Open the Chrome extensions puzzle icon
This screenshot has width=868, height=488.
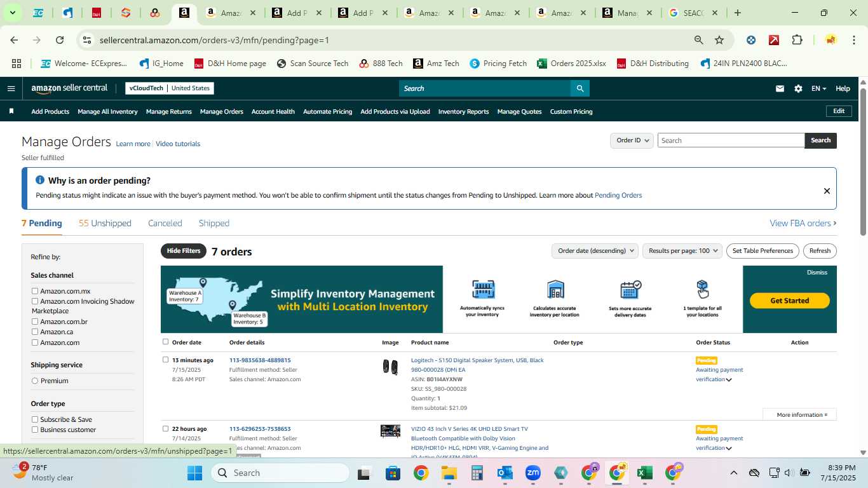point(797,40)
